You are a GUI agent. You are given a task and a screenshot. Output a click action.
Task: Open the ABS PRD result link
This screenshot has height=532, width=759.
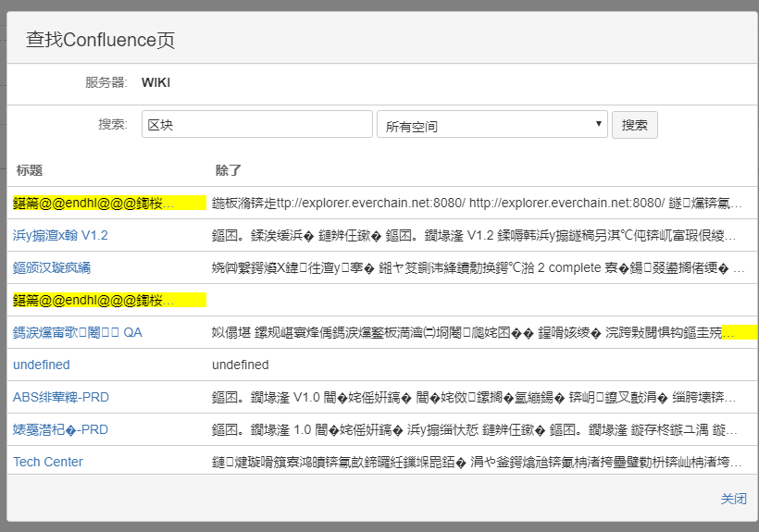[x=61, y=397]
